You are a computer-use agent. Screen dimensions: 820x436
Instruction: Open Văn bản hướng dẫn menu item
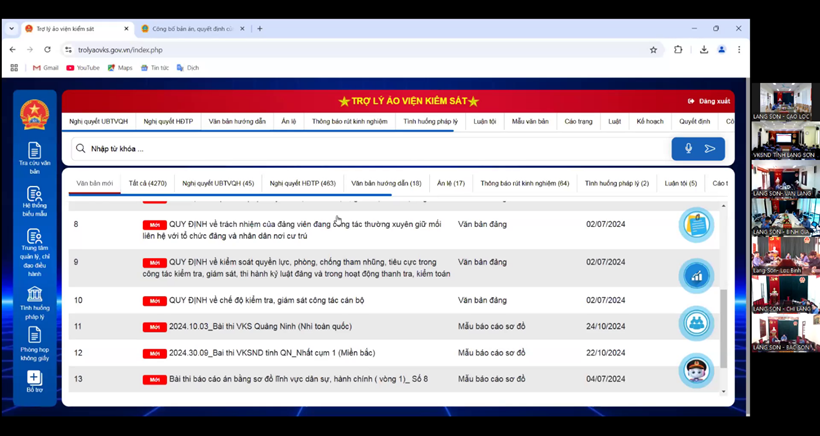coord(237,121)
